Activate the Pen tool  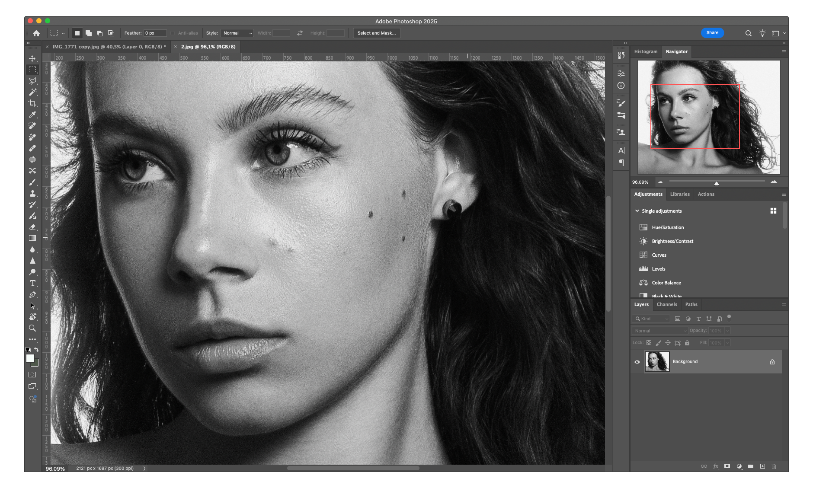32,295
